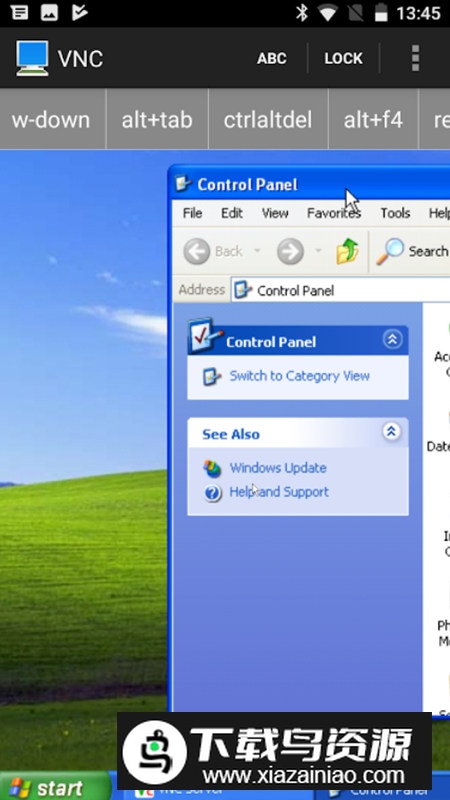This screenshot has height=800, width=450.
Task: Send the ctrlaltdel shortcut
Action: pos(268,120)
